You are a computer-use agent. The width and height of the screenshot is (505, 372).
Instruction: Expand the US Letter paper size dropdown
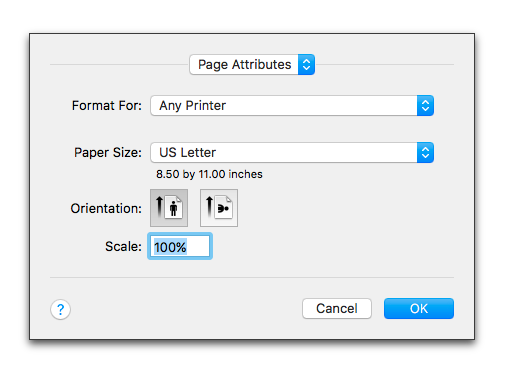pos(292,153)
